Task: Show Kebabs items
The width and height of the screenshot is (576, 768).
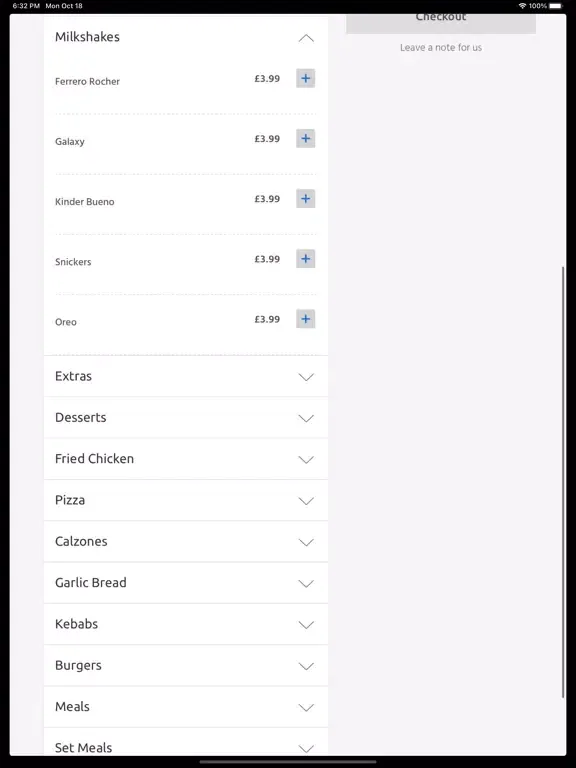Action: point(186,624)
